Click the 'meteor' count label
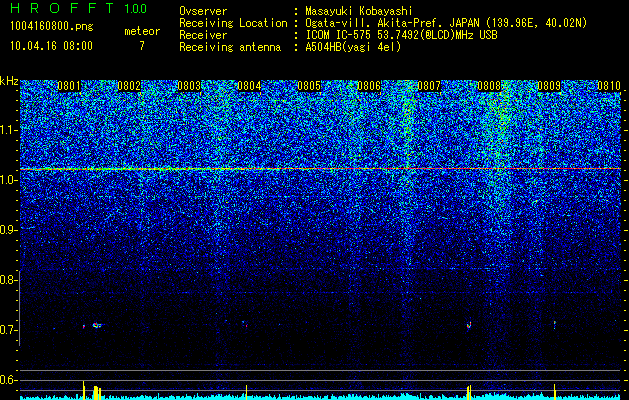The height and width of the screenshot is (400, 629). tap(142, 31)
